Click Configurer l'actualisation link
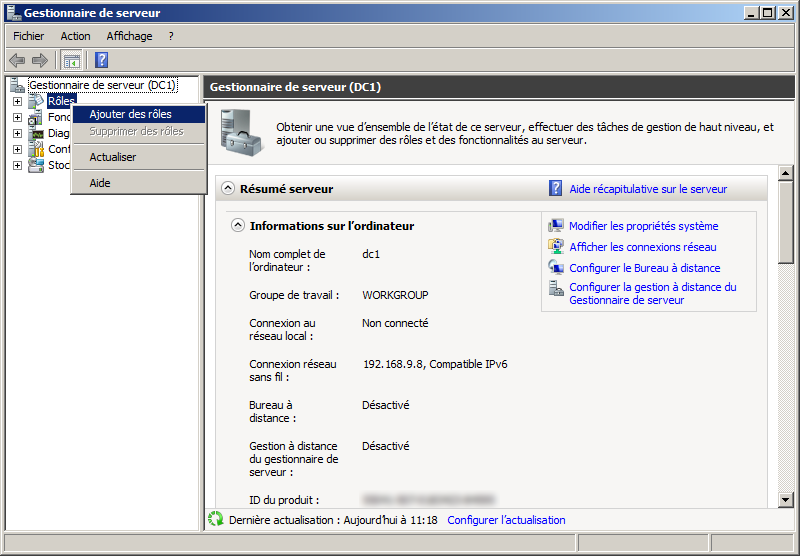 (506, 520)
